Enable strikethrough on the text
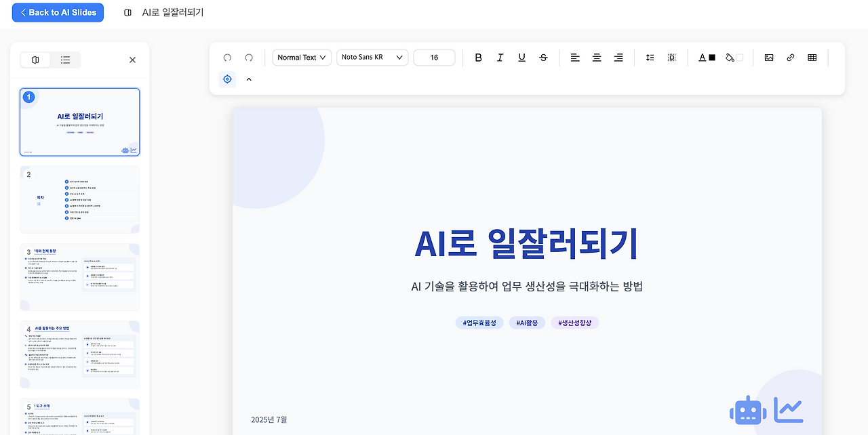This screenshot has width=868, height=435. pos(543,58)
